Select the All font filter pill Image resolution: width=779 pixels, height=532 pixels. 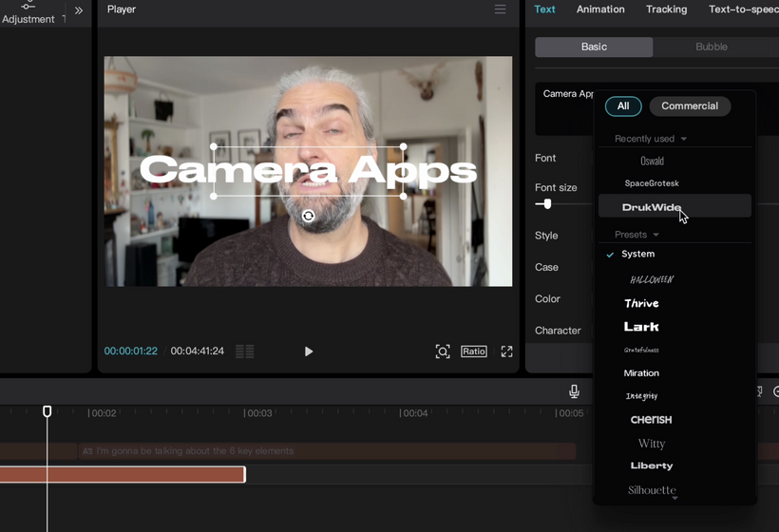click(623, 106)
